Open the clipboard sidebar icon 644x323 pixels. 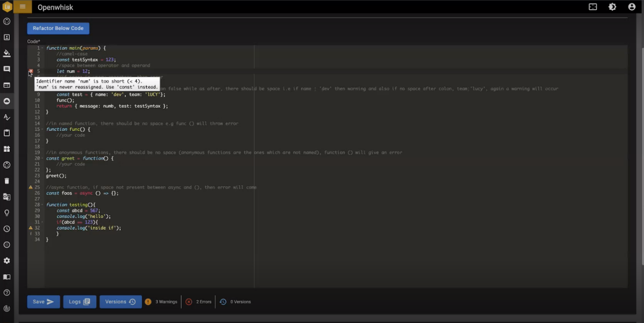pos(7,133)
